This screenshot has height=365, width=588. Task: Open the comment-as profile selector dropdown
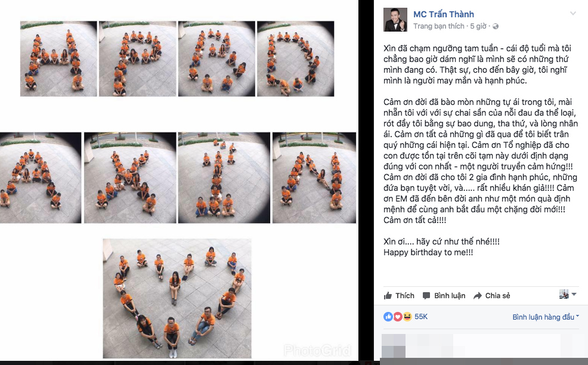[568, 295]
